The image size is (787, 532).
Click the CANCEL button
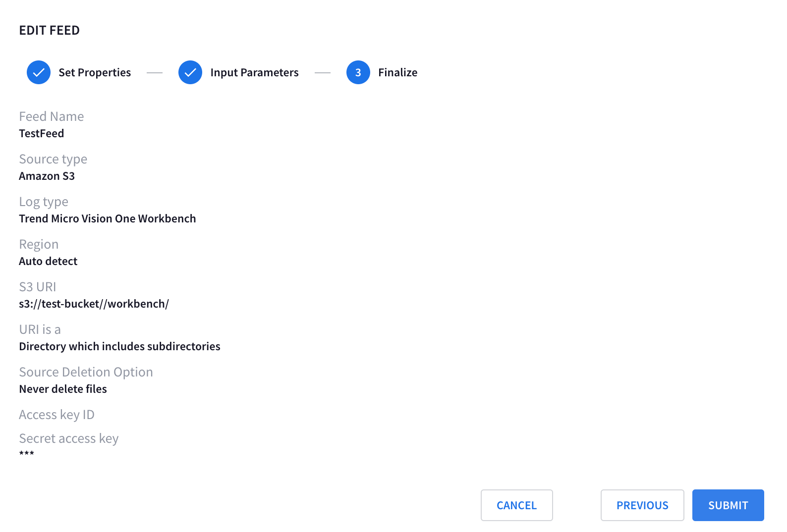tap(516, 505)
